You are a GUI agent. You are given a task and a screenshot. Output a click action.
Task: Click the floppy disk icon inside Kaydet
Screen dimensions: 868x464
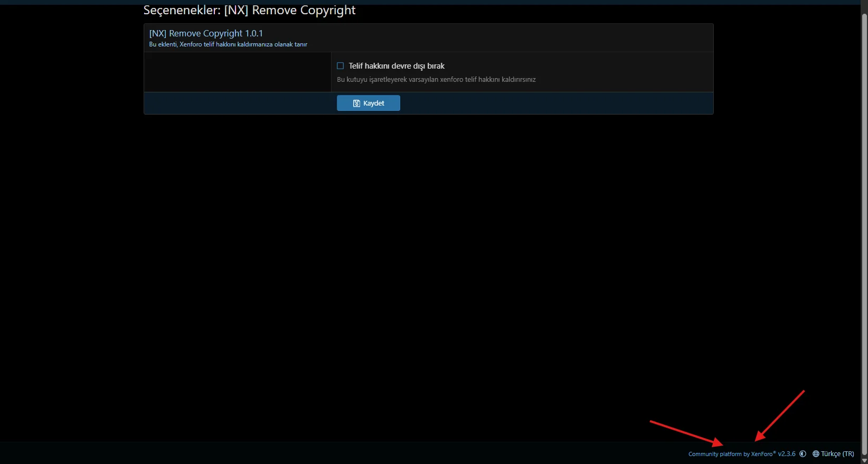(x=356, y=103)
